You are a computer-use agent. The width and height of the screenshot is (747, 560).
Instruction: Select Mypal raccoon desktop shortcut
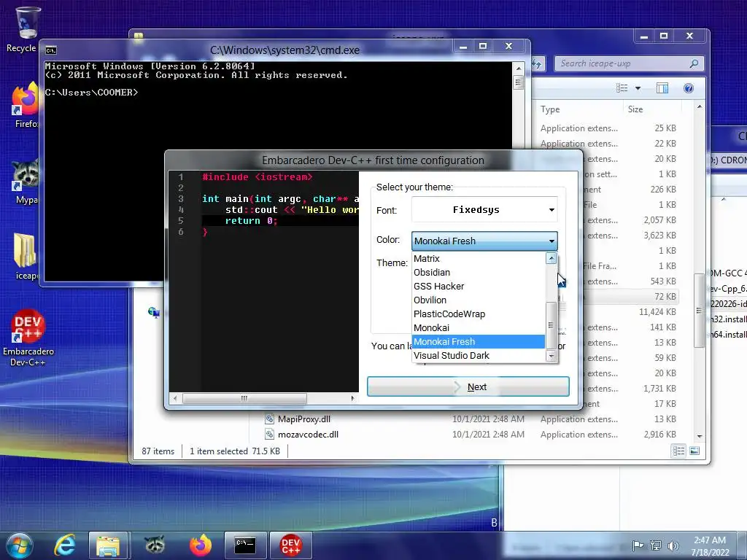[25, 182]
